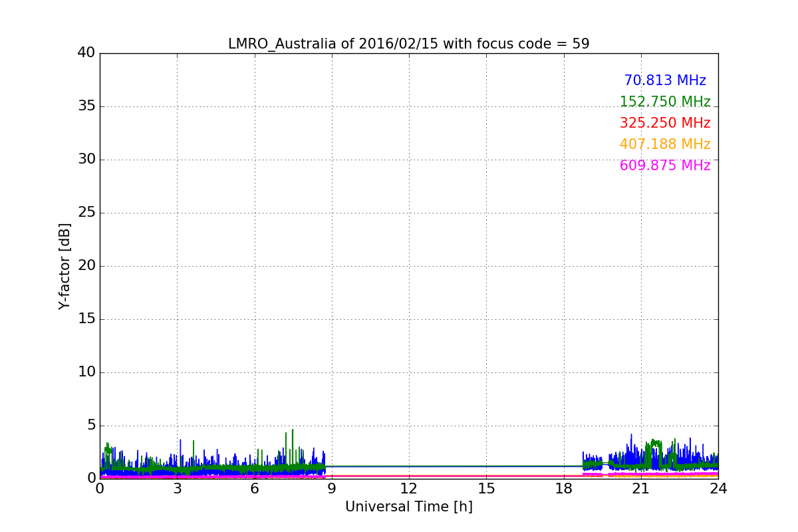Click the y-axis tick label 40
This screenshot has width=798, height=532.
pos(86,53)
